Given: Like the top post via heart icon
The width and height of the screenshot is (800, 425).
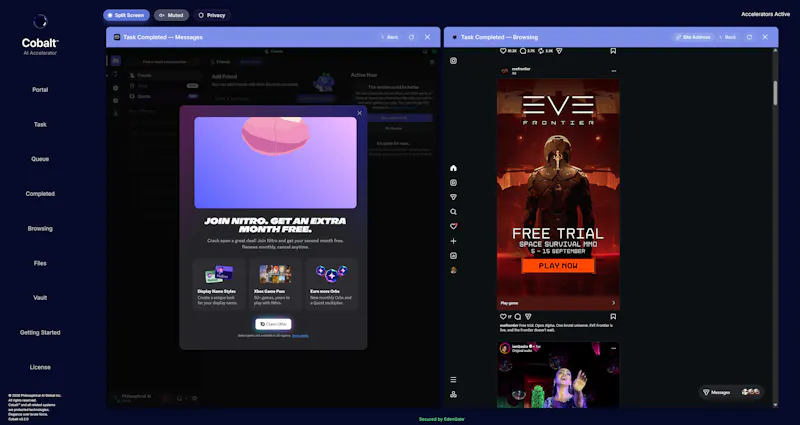Looking at the screenshot, I should click(503, 51).
